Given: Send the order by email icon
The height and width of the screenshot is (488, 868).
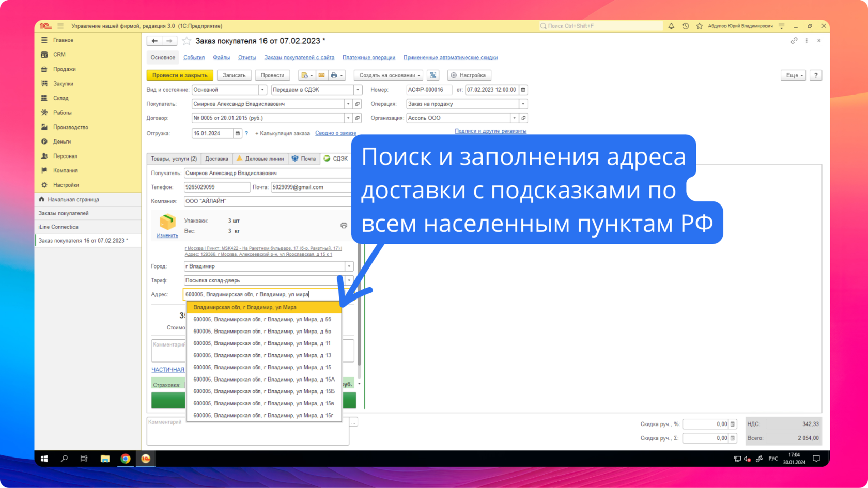Looking at the screenshot, I should point(321,75).
